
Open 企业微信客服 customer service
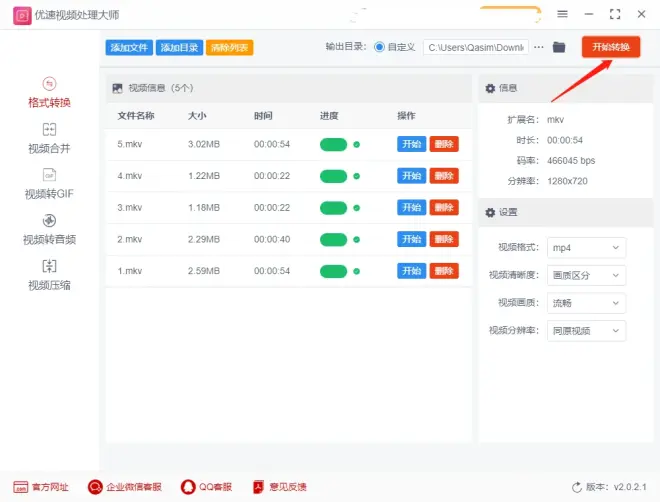point(125,487)
